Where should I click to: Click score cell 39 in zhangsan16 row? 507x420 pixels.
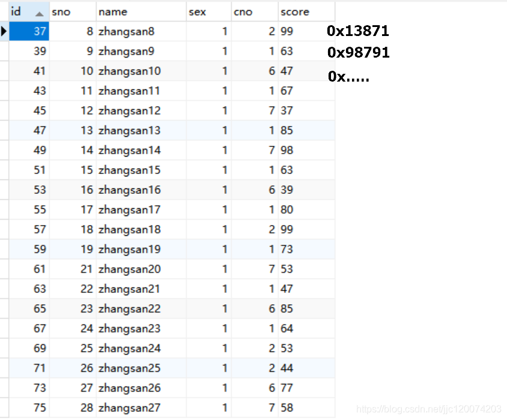click(306, 190)
